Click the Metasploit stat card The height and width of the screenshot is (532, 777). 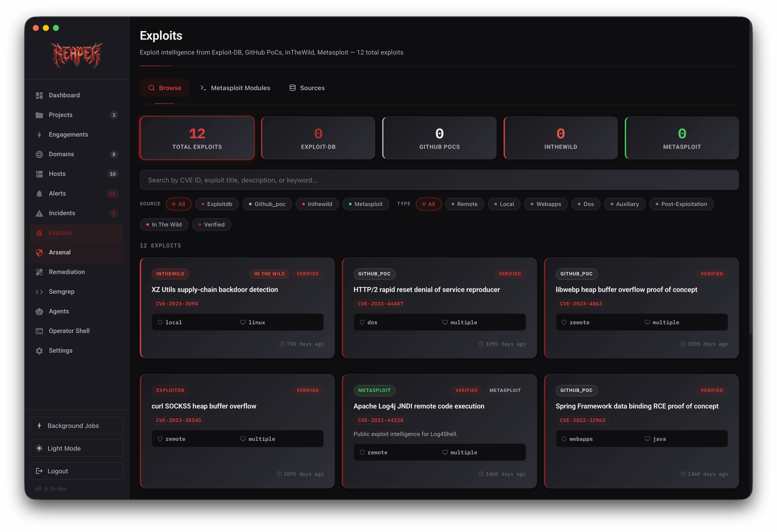click(x=682, y=138)
